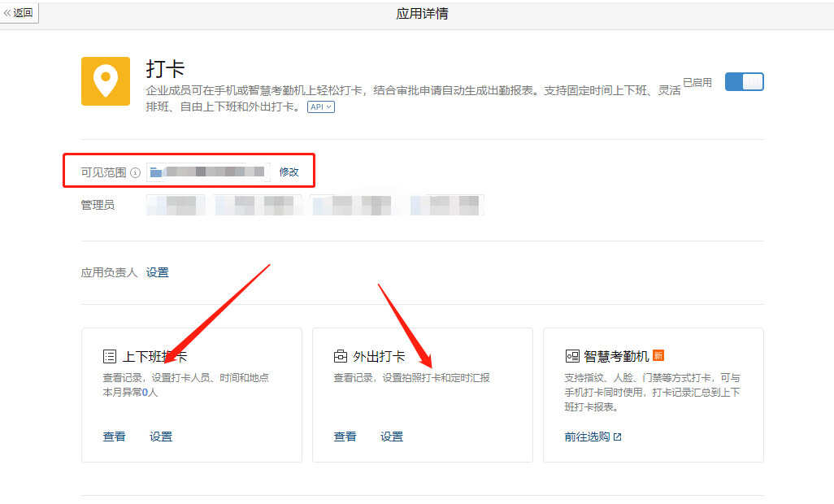Viewport: 834px width, 504px height.
Task: Click the folder icon in the visible range
Action: click(x=156, y=172)
